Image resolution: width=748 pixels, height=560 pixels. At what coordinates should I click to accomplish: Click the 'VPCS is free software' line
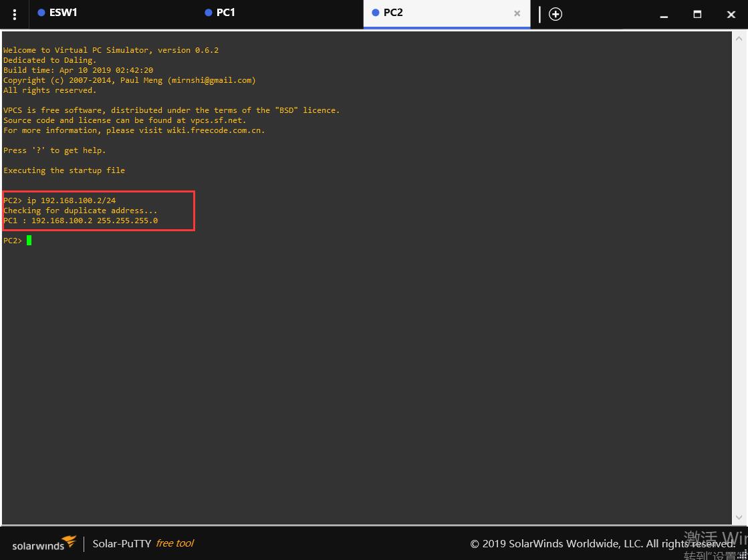[172, 110]
